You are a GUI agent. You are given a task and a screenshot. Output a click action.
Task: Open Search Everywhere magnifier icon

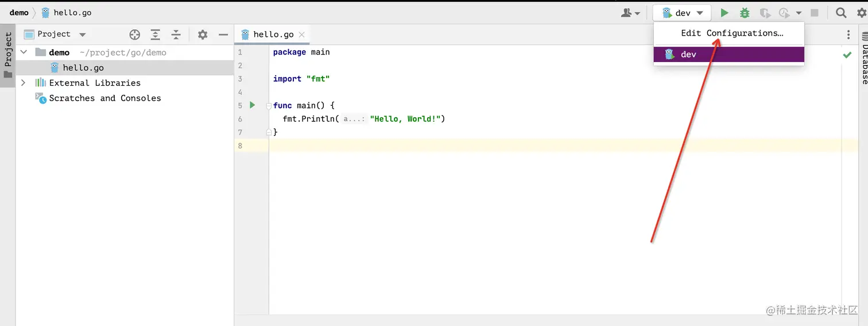click(x=841, y=13)
